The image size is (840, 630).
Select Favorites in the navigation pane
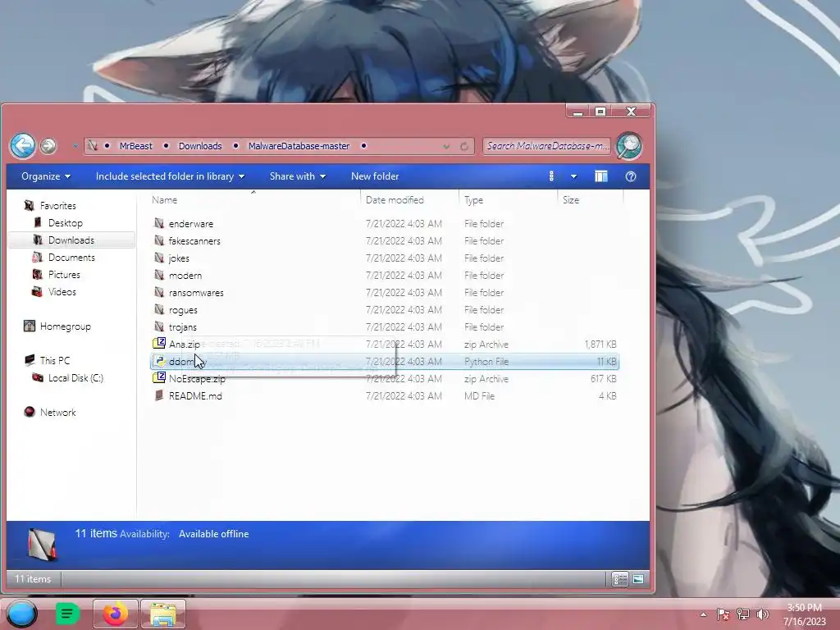[58, 206]
